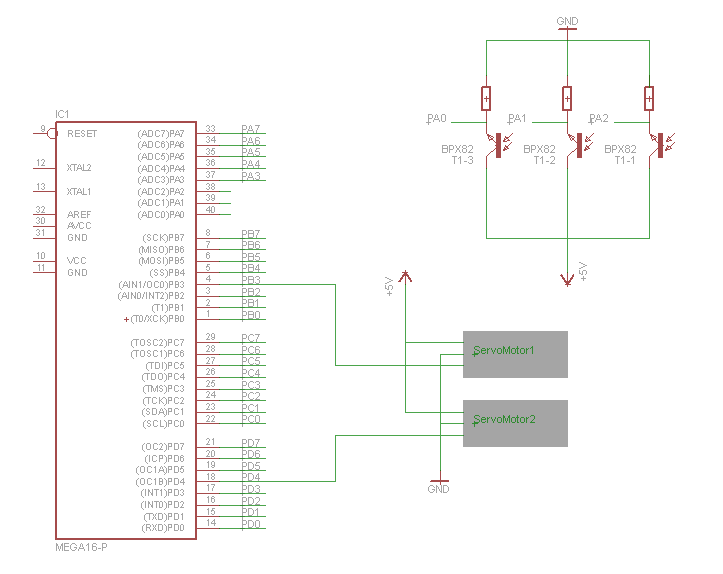Select the PC7 net label outside the chip
The image size is (723, 574).
click(251, 338)
